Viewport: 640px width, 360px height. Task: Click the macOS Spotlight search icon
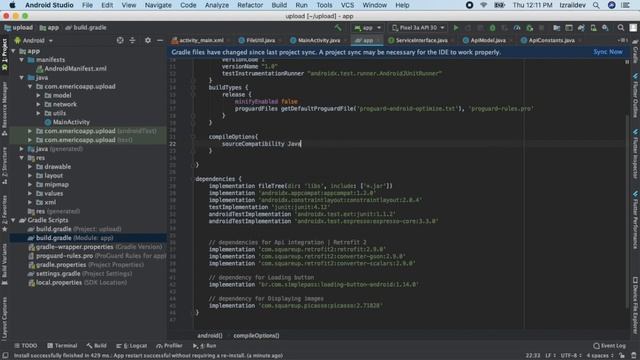[596, 5]
